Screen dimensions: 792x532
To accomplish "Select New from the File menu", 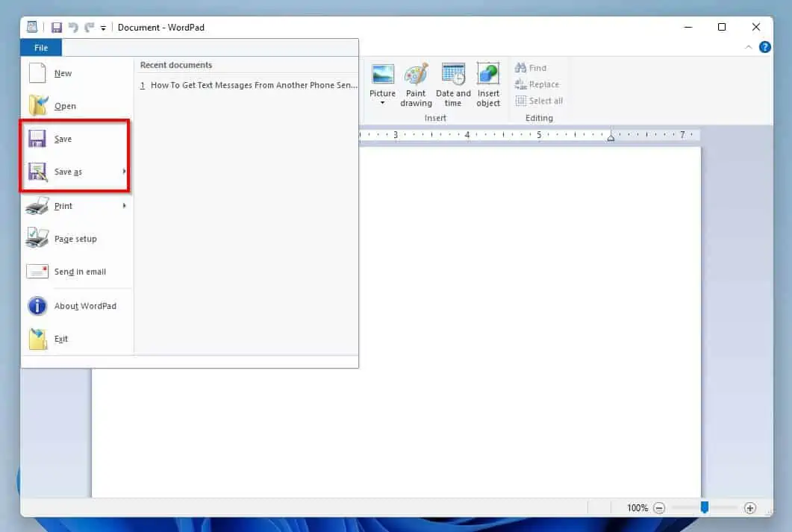I will click(77, 73).
